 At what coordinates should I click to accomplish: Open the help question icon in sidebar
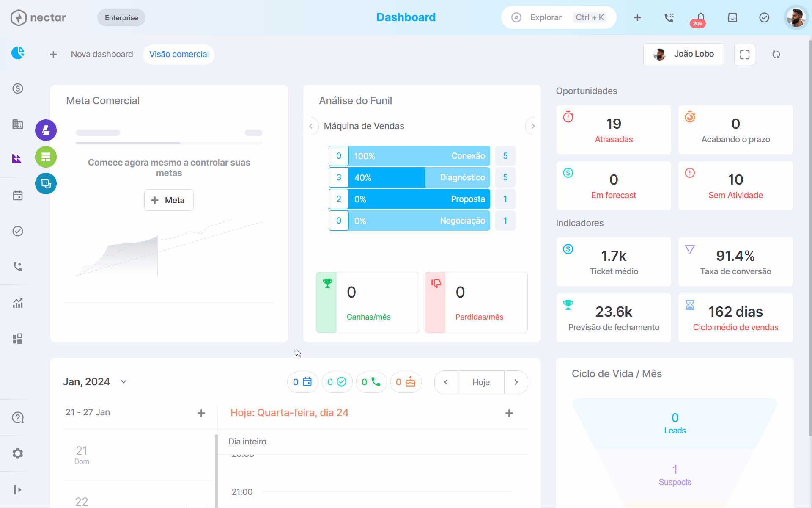click(18, 418)
